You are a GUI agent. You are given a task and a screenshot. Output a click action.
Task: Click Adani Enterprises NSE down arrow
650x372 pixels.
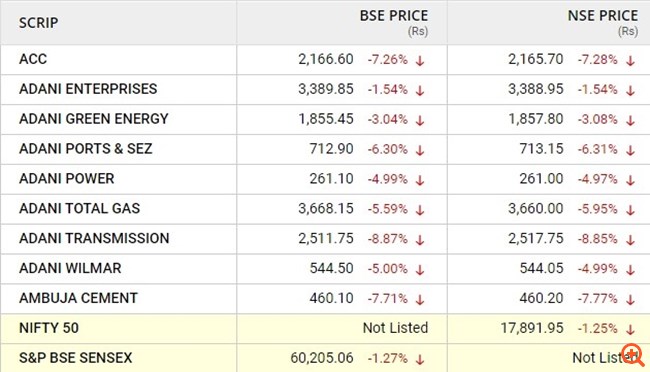[631, 90]
